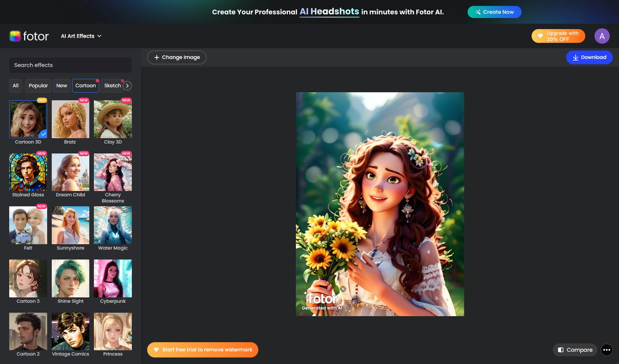Click the AI Headshots banner link
Viewport: 619px width, 364px height.
(329, 12)
